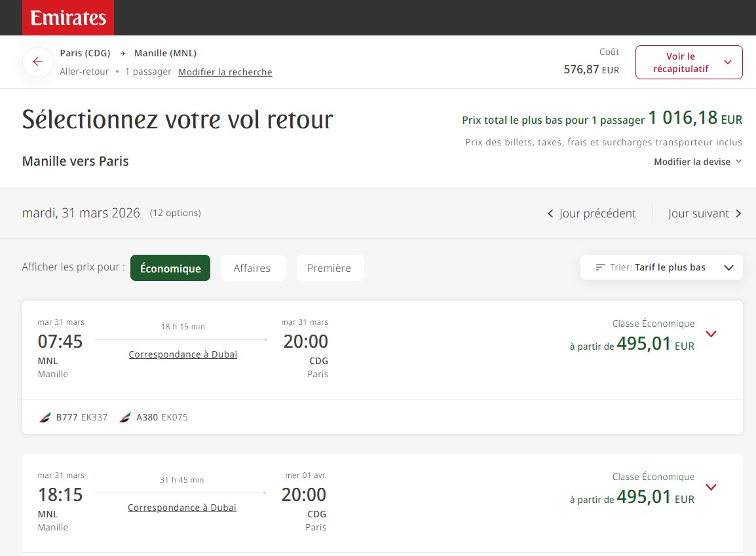The image size is (756, 556).
Task: Open the Voir le récapitulatif dropdown
Action: pyautogui.click(x=689, y=62)
